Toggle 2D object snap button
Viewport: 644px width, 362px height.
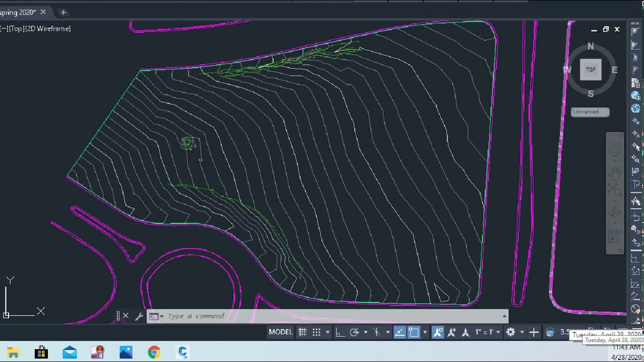click(414, 332)
